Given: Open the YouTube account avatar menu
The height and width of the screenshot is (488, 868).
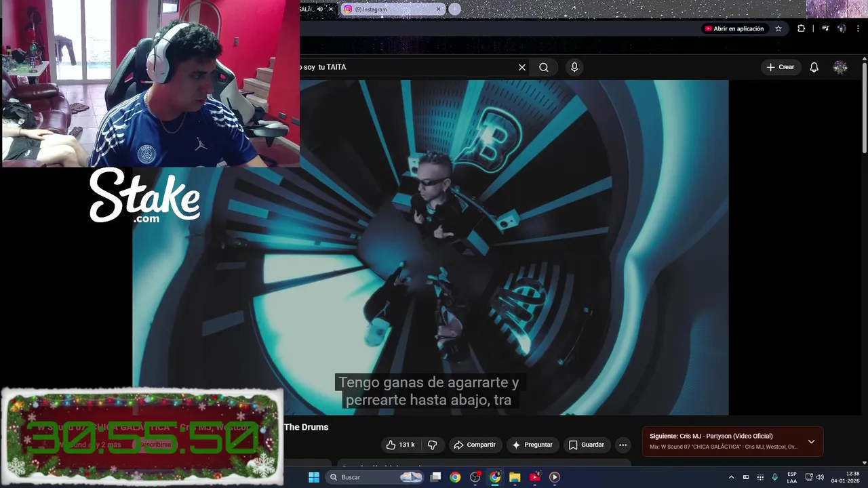Looking at the screenshot, I should pos(840,67).
